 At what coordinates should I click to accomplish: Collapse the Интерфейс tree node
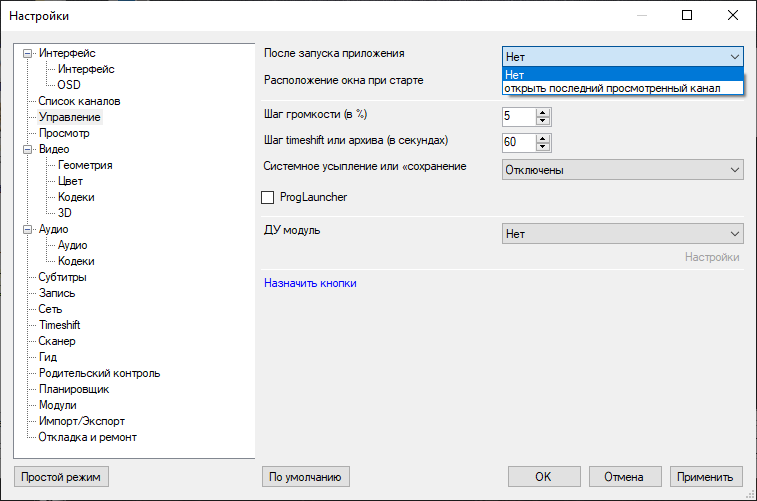[x=28, y=54]
